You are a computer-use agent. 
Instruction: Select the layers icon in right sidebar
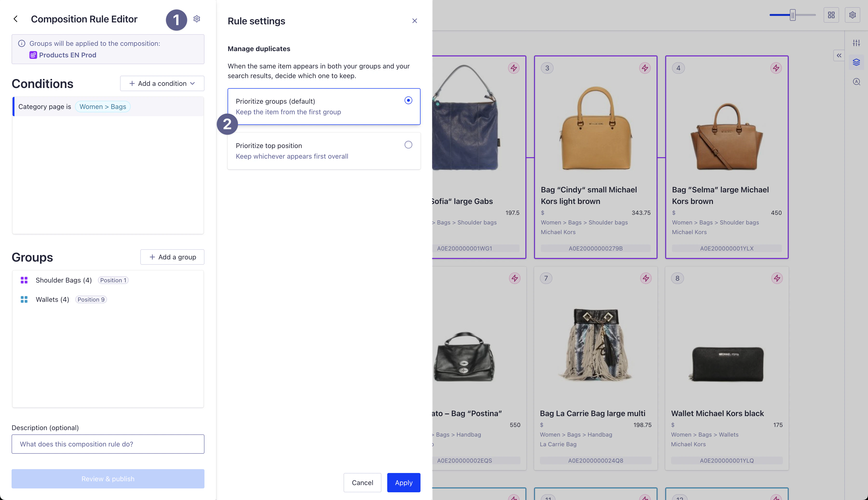[x=856, y=62]
